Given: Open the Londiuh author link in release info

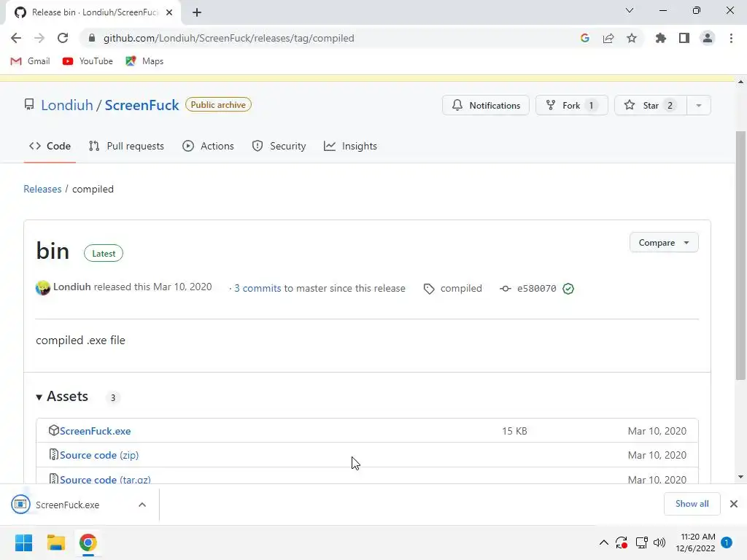Looking at the screenshot, I should (x=72, y=287).
